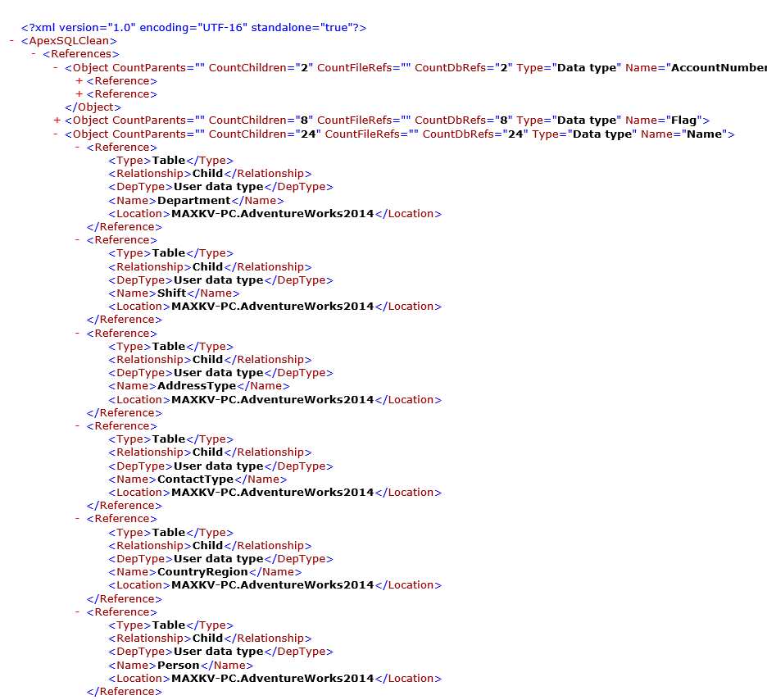This screenshot has height=700, width=767.
Task: Expand the Flag data type Object
Action: coord(57,120)
